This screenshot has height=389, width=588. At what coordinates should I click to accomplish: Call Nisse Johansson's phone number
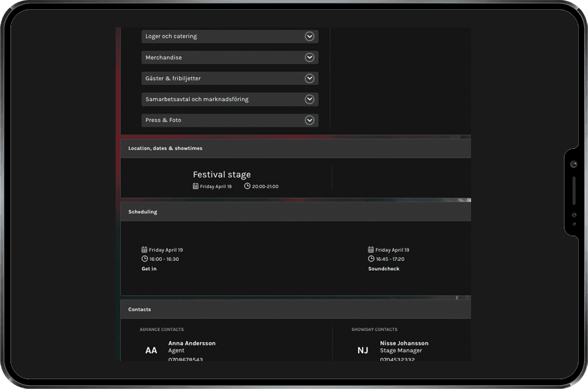pyautogui.click(x=397, y=359)
